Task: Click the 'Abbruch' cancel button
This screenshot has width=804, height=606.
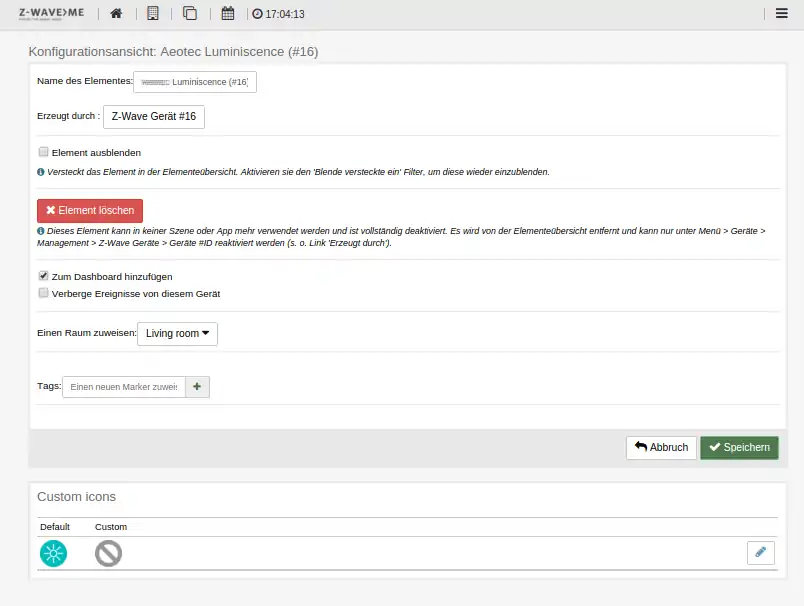Action: pos(661,448)
